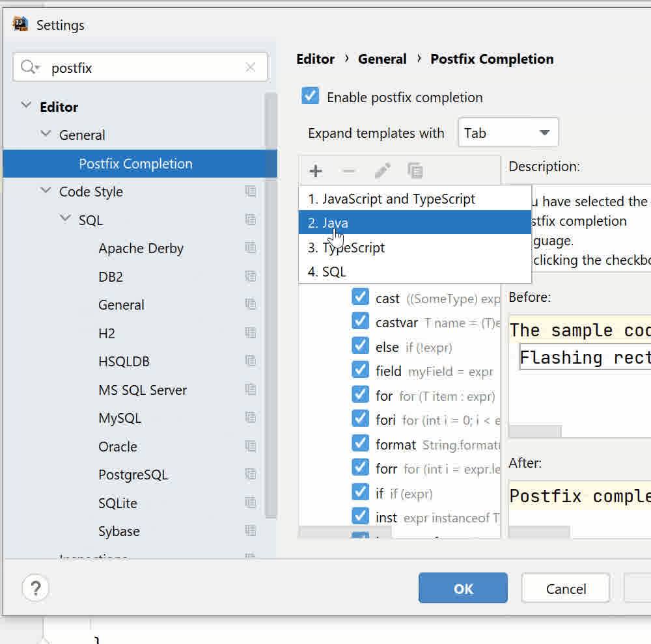Clear the postfix search text
The width and height of the screenshot is (651, 644).
[251, 67]
